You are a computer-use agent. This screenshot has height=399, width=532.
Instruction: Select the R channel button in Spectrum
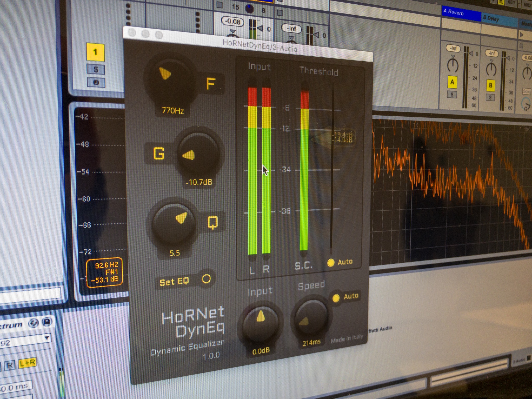point(10,365)
